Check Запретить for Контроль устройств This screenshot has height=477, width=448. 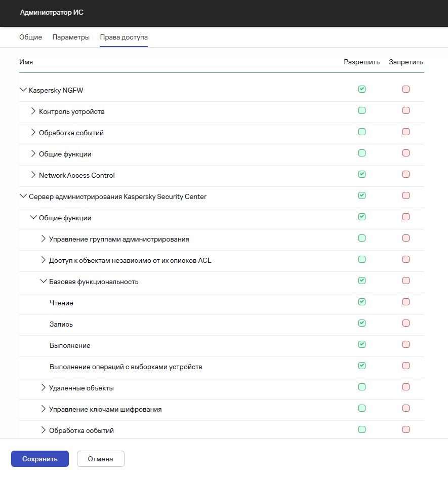[406, 110]
